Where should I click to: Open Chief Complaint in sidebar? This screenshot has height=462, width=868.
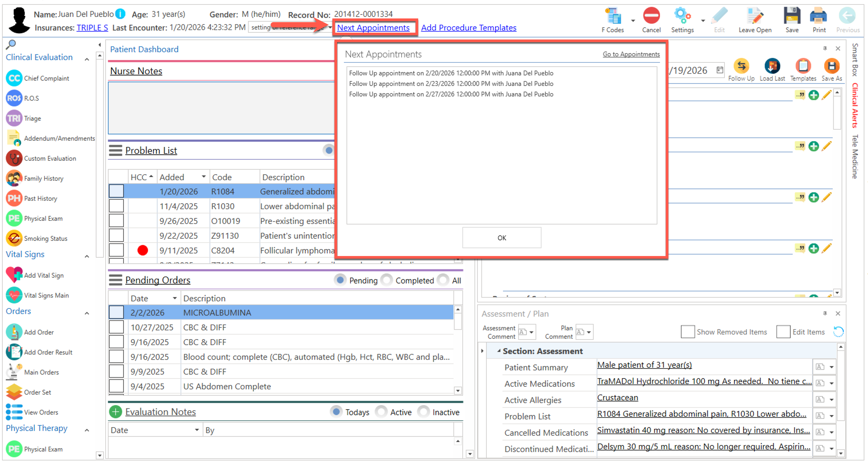(x=46, y=78)
